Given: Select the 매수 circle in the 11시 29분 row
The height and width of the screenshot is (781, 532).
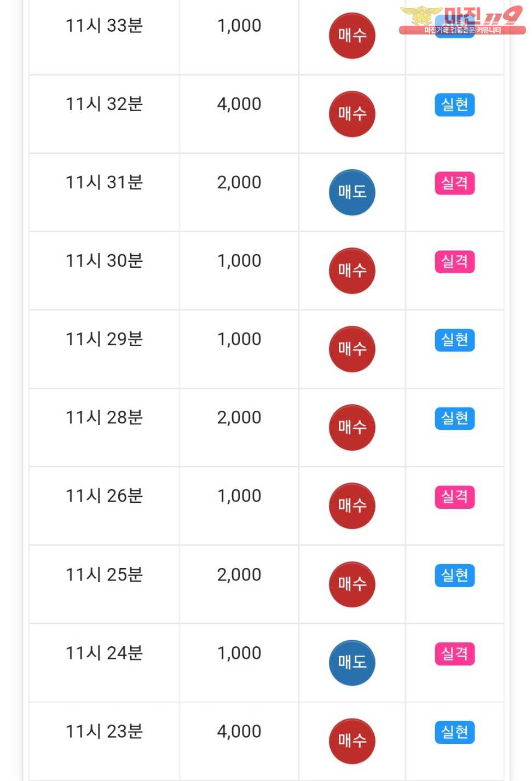Looking at the screenshot, I should coord(352,349).
